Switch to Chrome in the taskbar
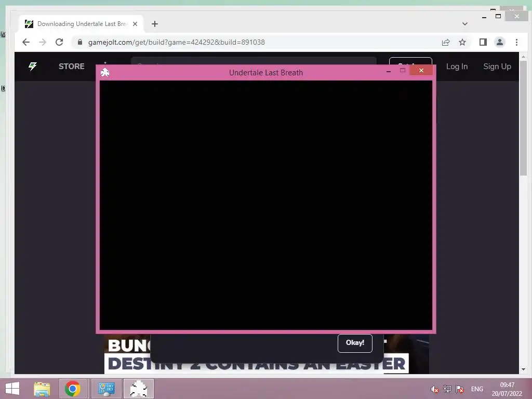 (x=73, y=389)
